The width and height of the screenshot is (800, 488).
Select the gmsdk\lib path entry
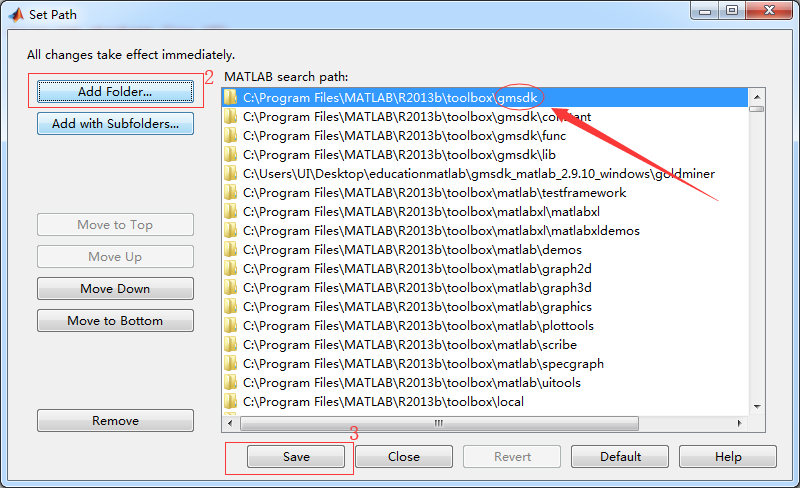click(485, 155)
